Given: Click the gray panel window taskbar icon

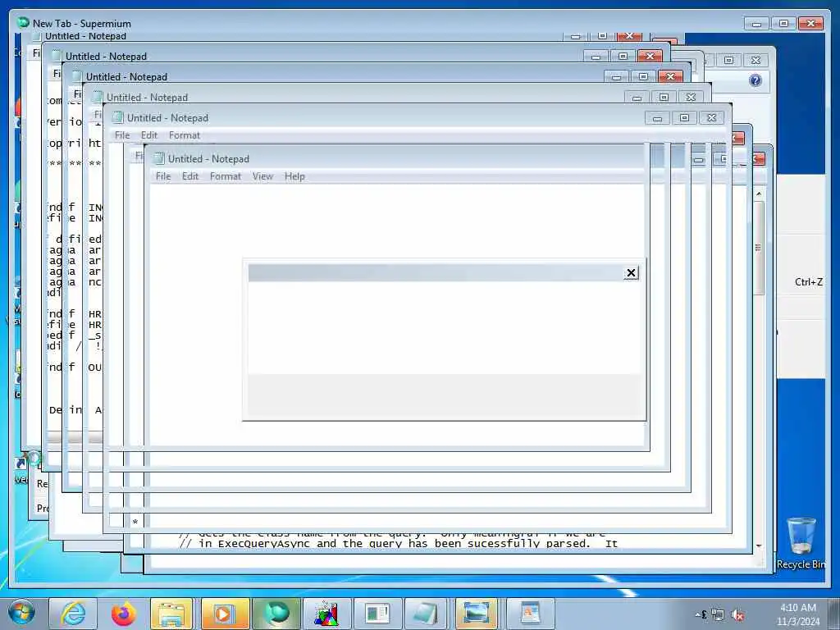Looking at the screenshot, I should (x=377, y=614).
